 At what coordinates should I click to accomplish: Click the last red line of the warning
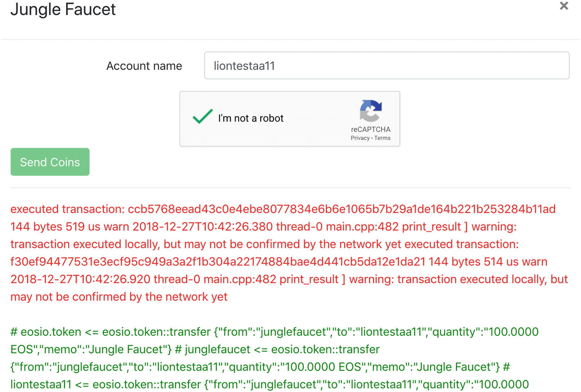[119, 297]
